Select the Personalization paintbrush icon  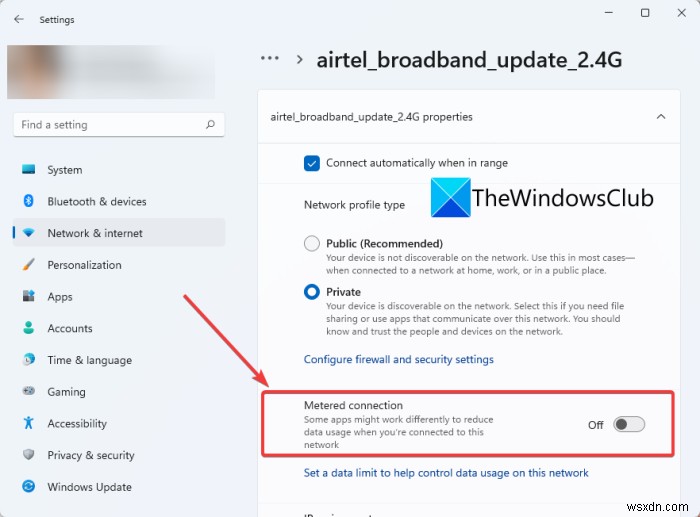pos(28,265)
